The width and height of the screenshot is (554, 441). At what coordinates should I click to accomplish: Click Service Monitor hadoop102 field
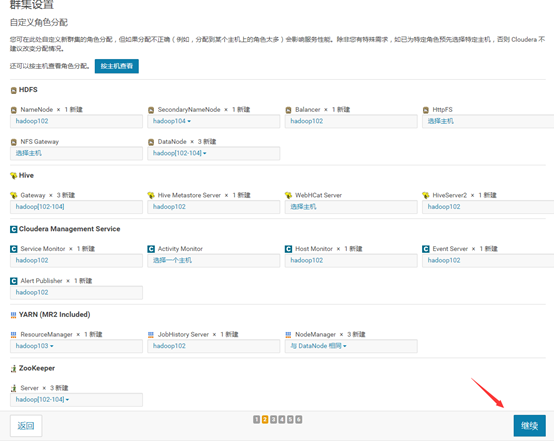[x=76, y=260]
